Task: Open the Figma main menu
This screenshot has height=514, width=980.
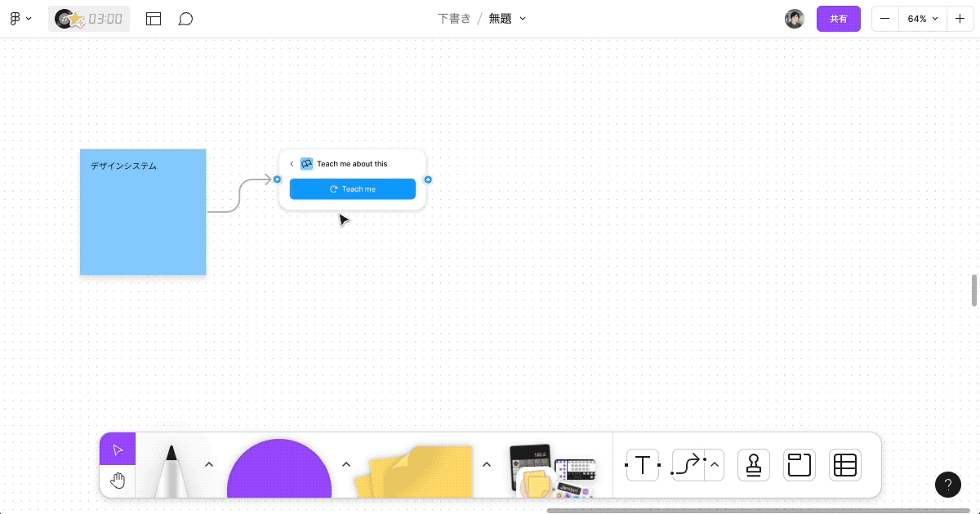Action: [x=20, y=18]
